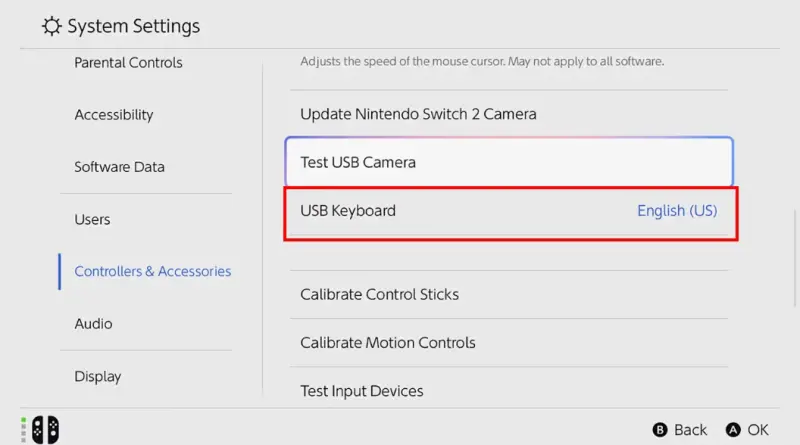Screen dimensions: 800x445
Task: Open Parental Controls in the sidebar
Action: pos(128,63)
